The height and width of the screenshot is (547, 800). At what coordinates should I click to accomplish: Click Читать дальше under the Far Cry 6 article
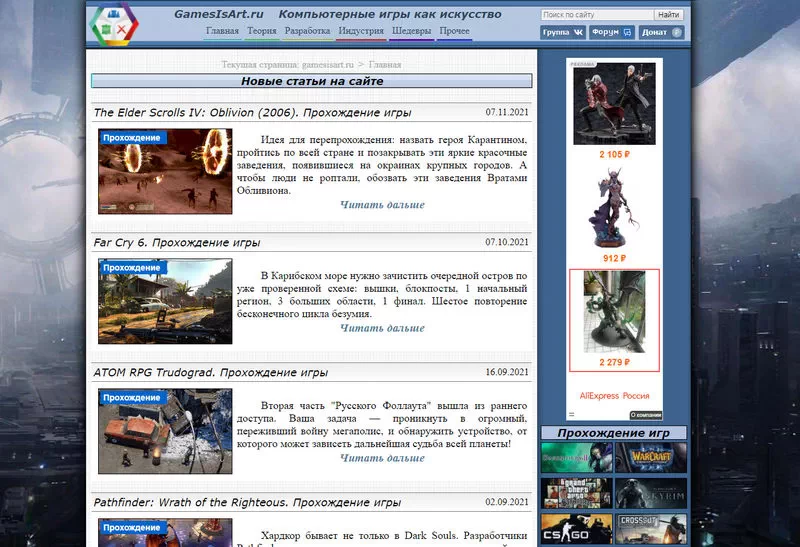382,328
